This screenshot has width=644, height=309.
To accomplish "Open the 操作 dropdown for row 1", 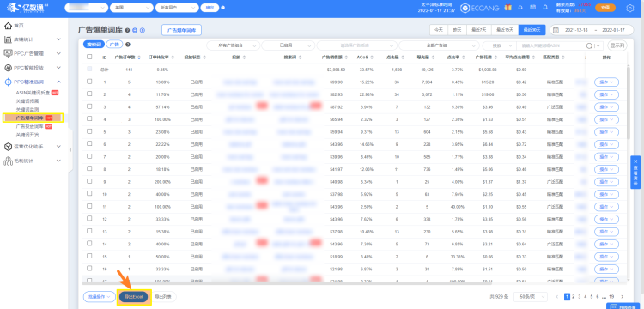I will (606, 82).
